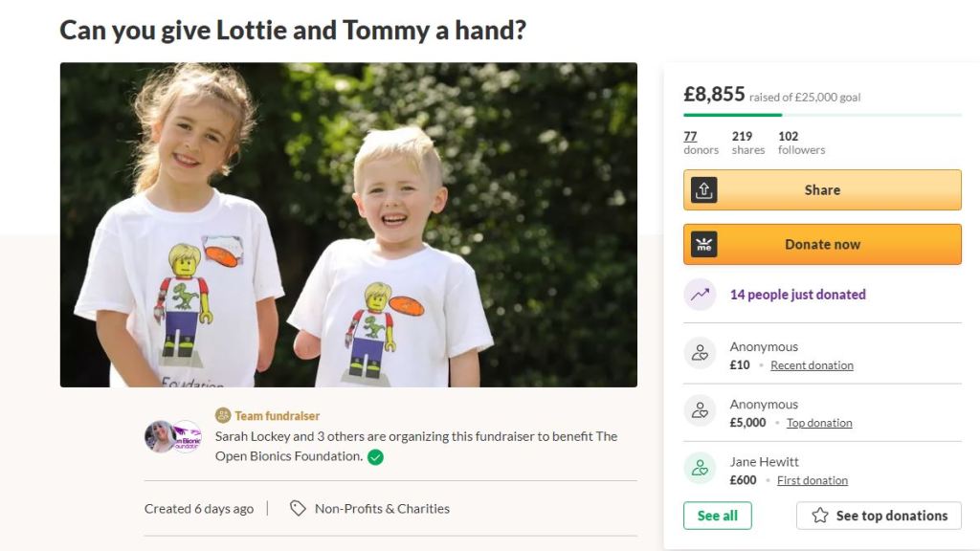
Task: Click the £10 anonymous donor avatar icon
Action: point(701,353)
